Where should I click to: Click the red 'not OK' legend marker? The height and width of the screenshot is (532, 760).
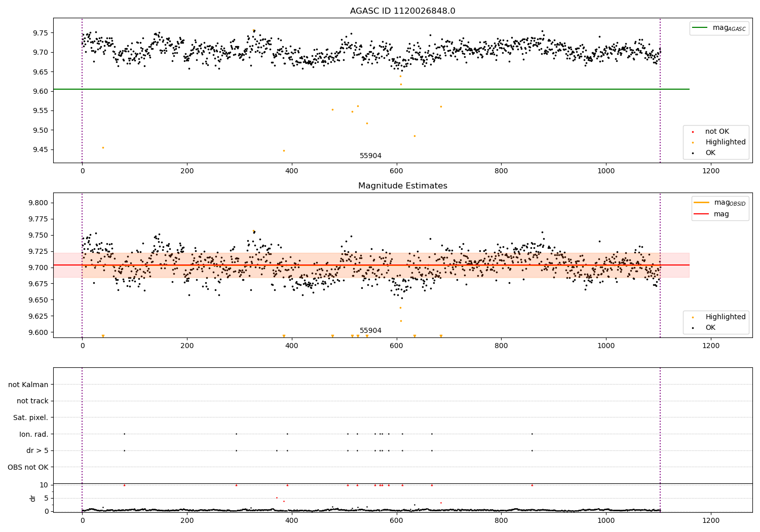[x=693, y=132]
